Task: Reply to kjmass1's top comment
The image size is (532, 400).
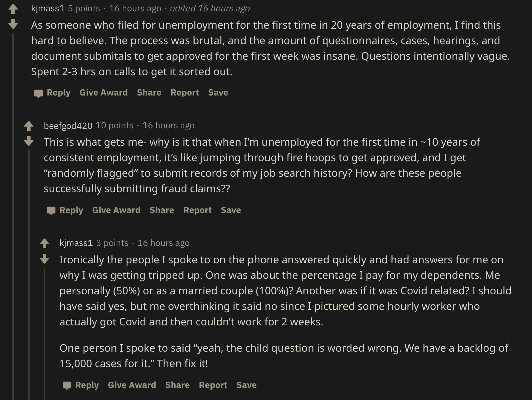Action: pyautogui.click(x=59, y=93)
